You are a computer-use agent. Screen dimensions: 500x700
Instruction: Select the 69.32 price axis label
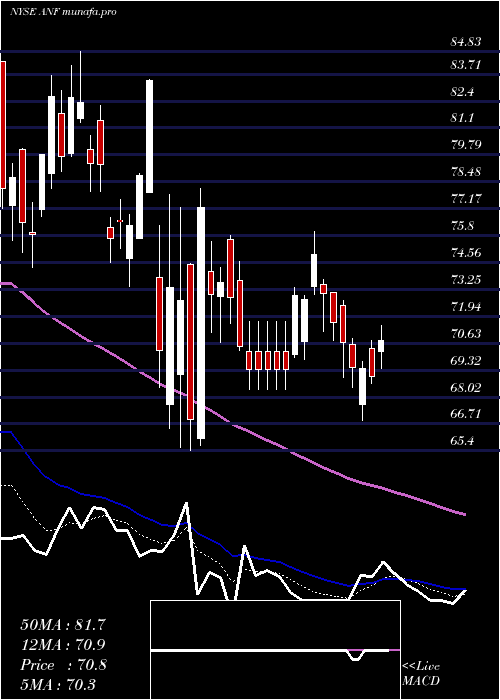click(x=466, y=361)
